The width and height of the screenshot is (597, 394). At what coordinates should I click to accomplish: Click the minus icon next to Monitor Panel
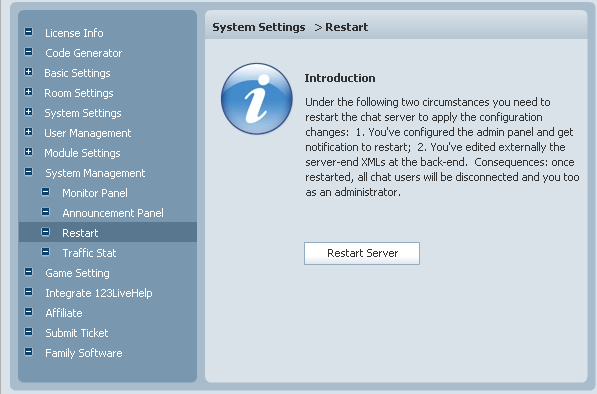tap(45, 192)
